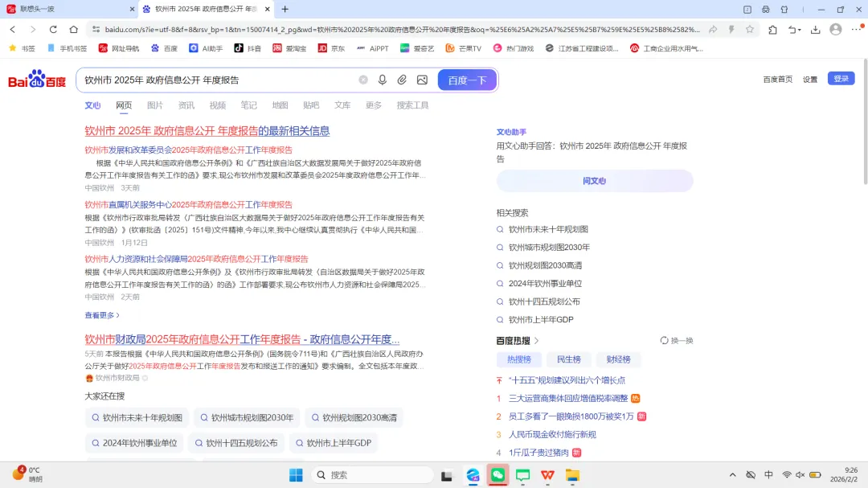Open browser undo close dropdown arrow
This screenshot has height=488, width=868.
click(800, 30)
